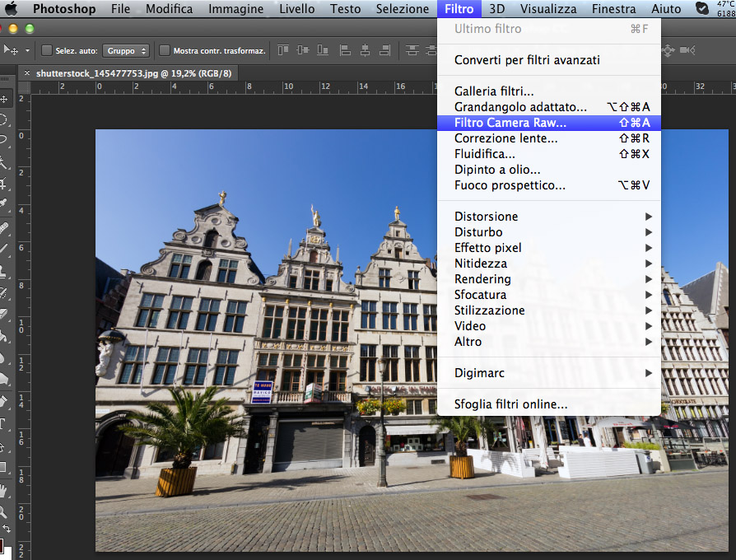The width and height of the screenshot is (736, 560).
Task: Select the Zoom magnifier tool
Action: (x=4, y=511)
